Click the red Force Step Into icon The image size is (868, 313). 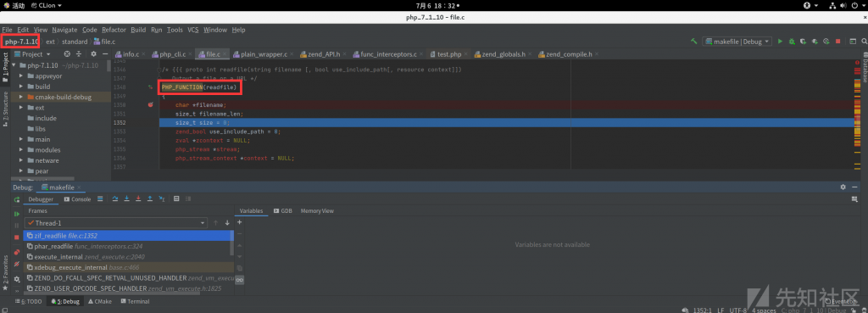[x=138, y=198]
